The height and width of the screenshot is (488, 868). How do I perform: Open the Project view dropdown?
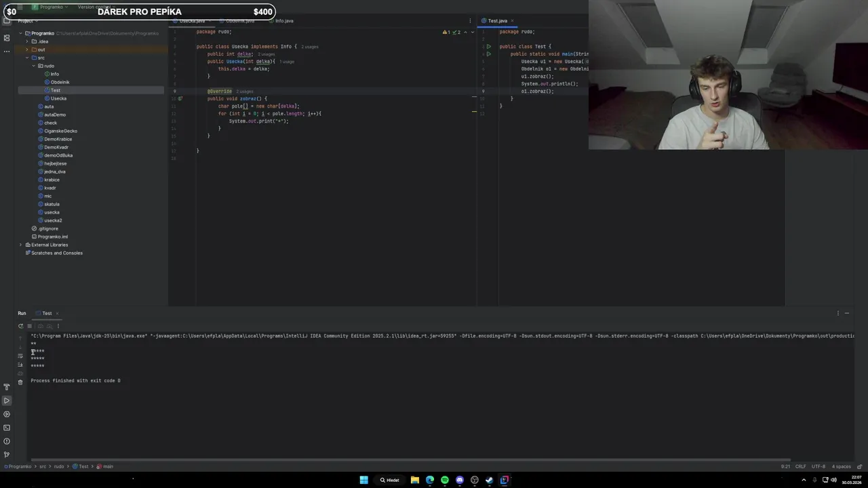pyautogui.click(x=27, y=21)
